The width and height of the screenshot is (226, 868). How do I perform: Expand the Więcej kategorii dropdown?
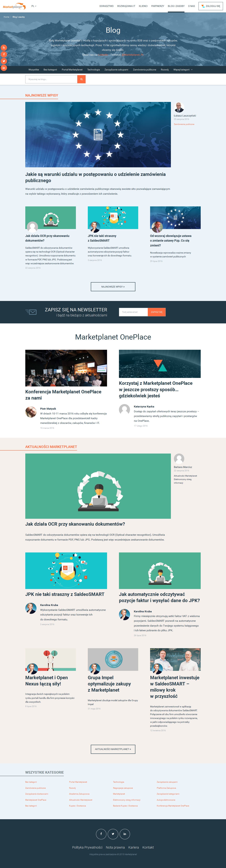[x=183, y=70]
